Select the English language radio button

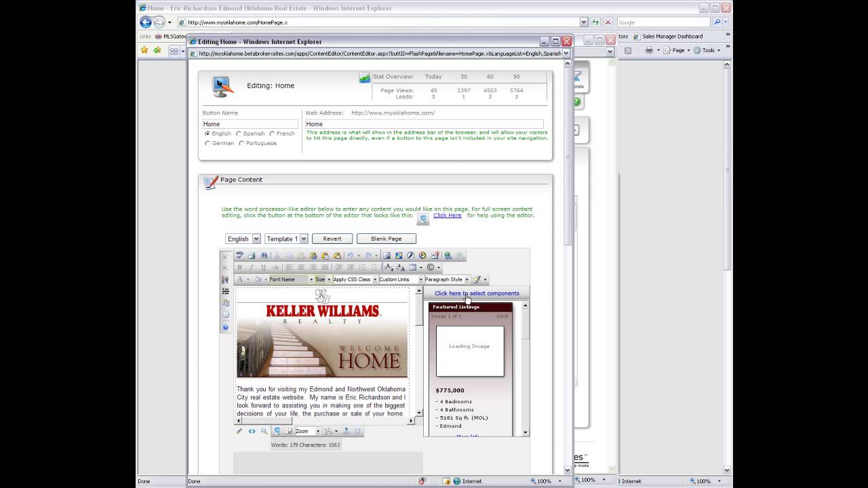click(x=208, y=134)
